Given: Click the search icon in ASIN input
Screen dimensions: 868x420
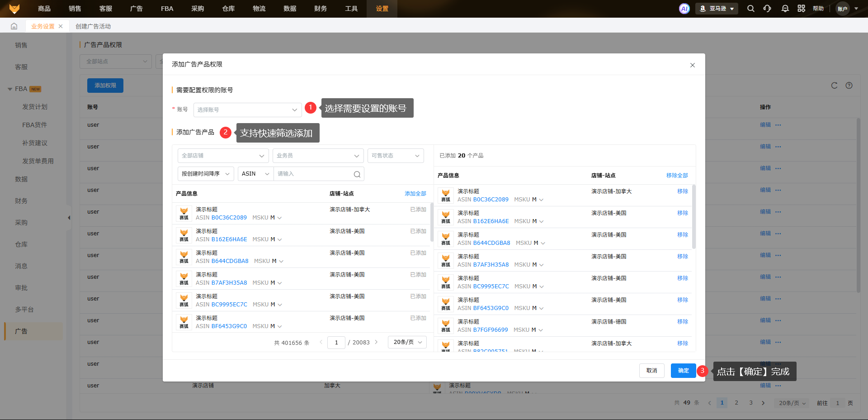Looking at the screenshot, I should pyautogui.click(x=357, y=174).
